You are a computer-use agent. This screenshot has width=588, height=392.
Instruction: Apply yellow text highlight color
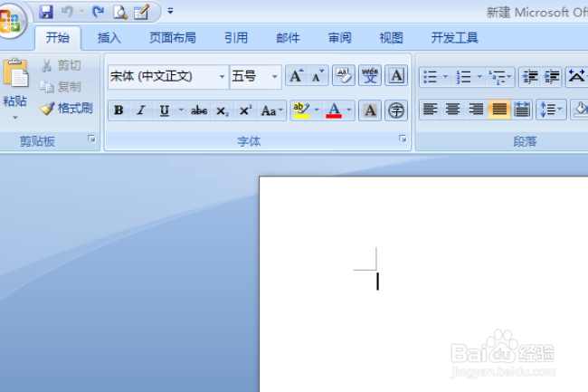tap(301, 110)
